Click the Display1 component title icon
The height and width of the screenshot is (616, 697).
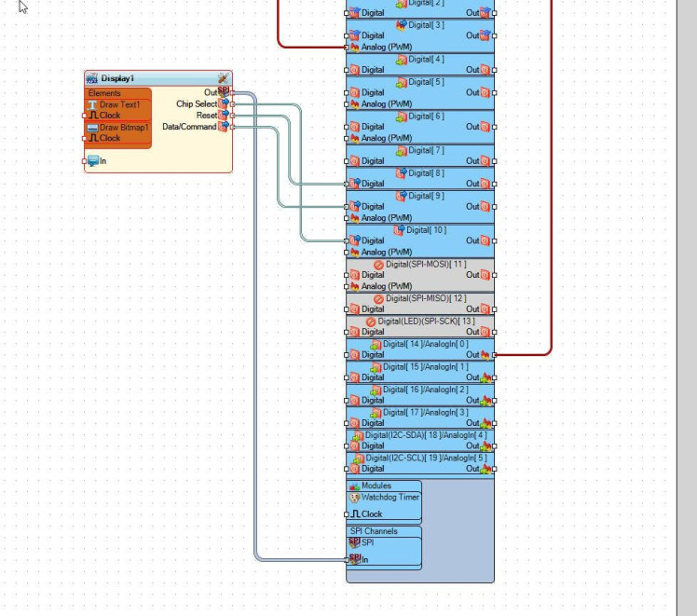click(x=92, y=78)
